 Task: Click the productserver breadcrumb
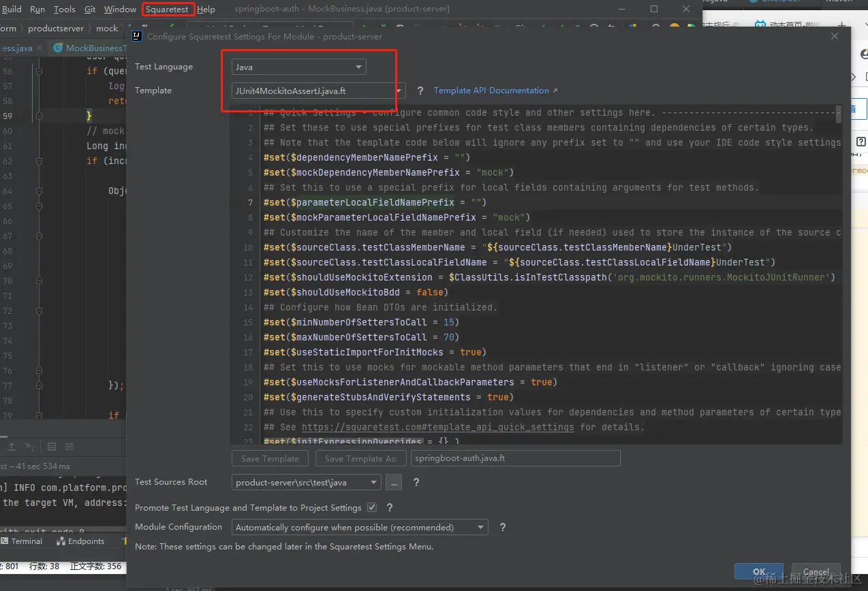56,29
